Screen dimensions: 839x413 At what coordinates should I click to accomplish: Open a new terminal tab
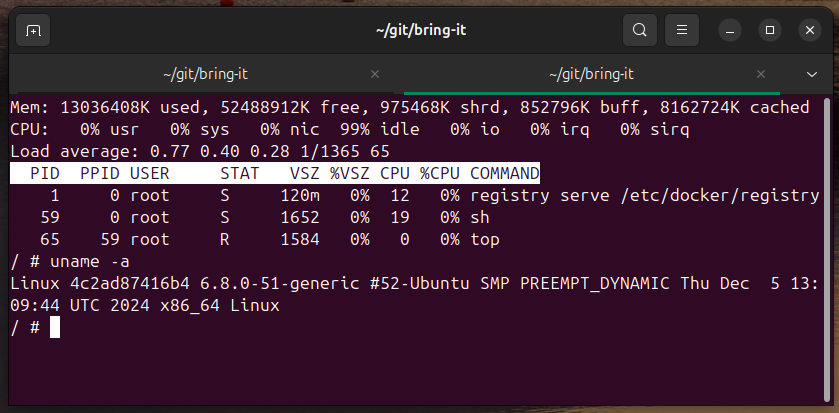pyautogui.click(x=33, y=30)
